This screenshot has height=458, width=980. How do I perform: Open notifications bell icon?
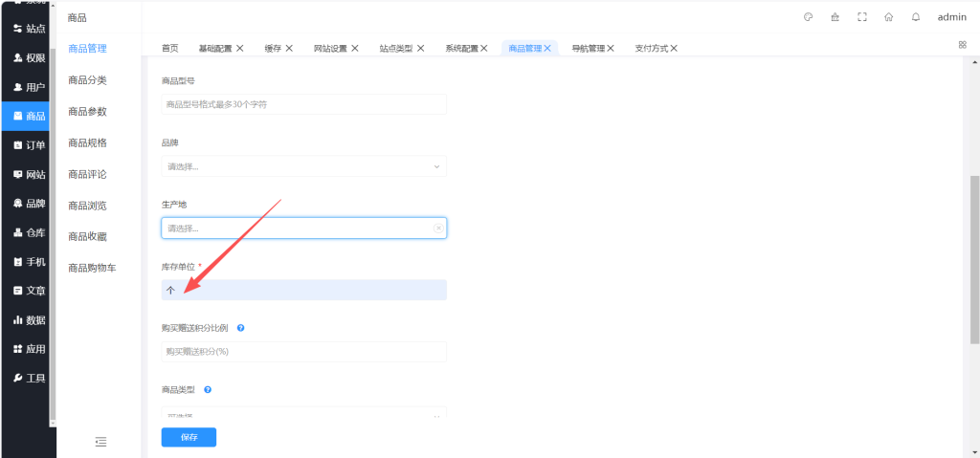[916, 17]
